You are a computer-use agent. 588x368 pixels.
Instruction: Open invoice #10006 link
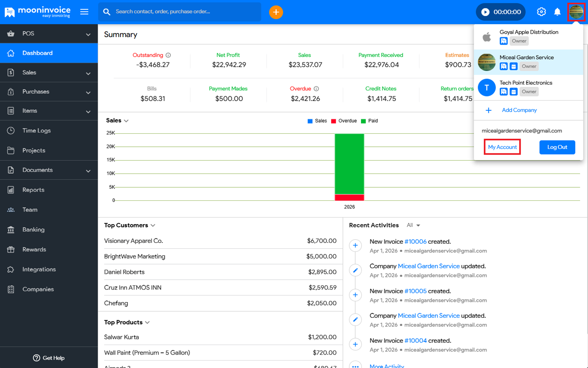415,242
